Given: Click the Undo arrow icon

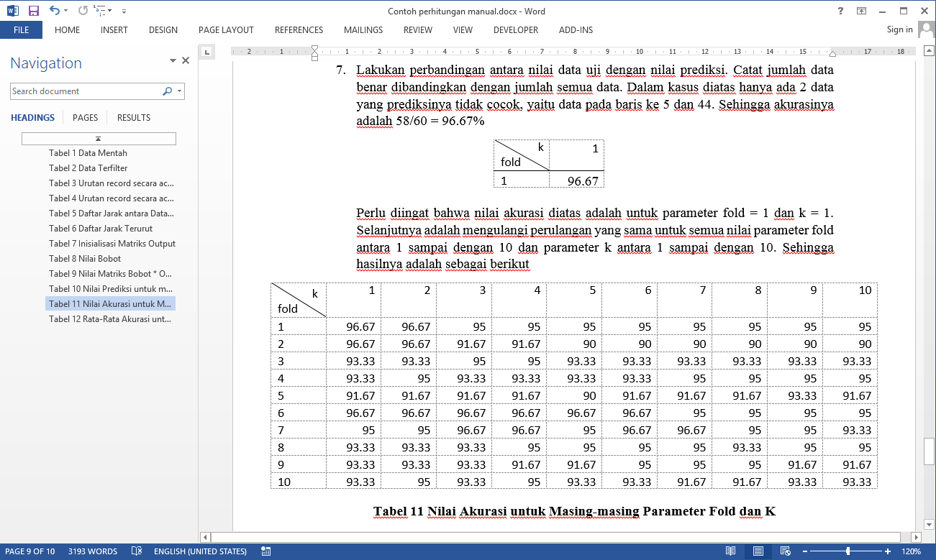Looking at the screenshot, I should pyautogui.click(x=55, y=11).
